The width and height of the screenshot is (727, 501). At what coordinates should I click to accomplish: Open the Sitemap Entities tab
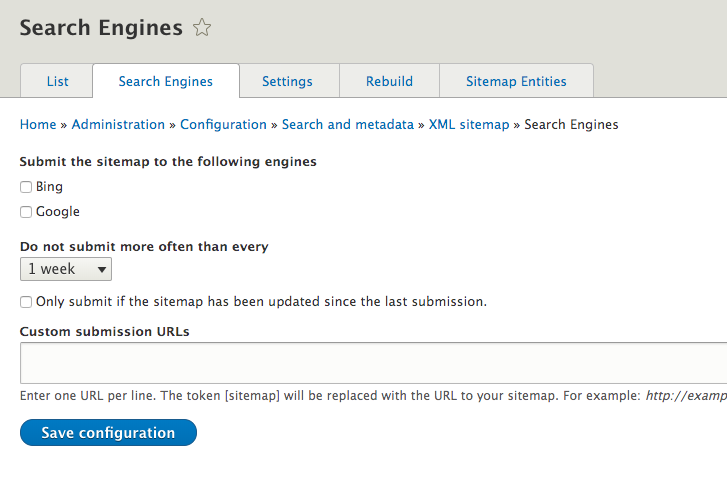(x=516, y=81)
